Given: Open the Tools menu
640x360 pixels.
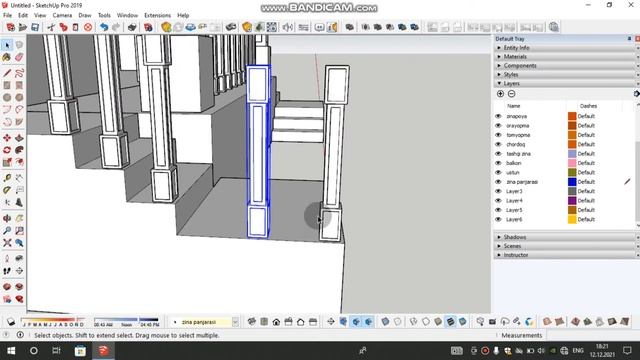Looking at the screenshot, I should pos(104,15).
